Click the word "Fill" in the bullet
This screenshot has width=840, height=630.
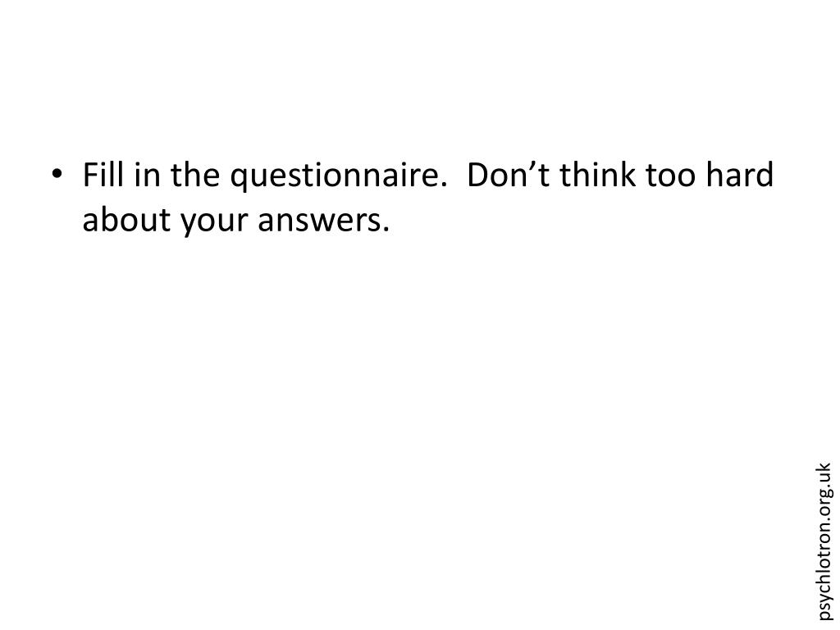pos(104,174)
